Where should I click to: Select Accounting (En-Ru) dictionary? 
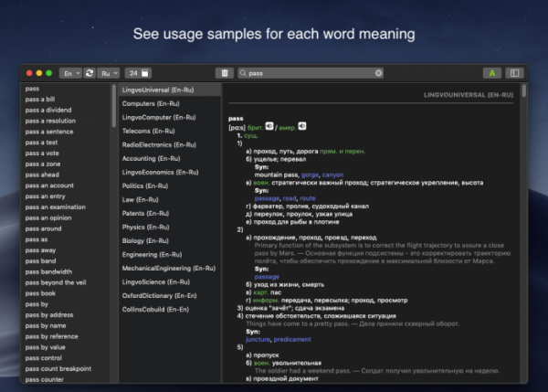tap(170, 158)
